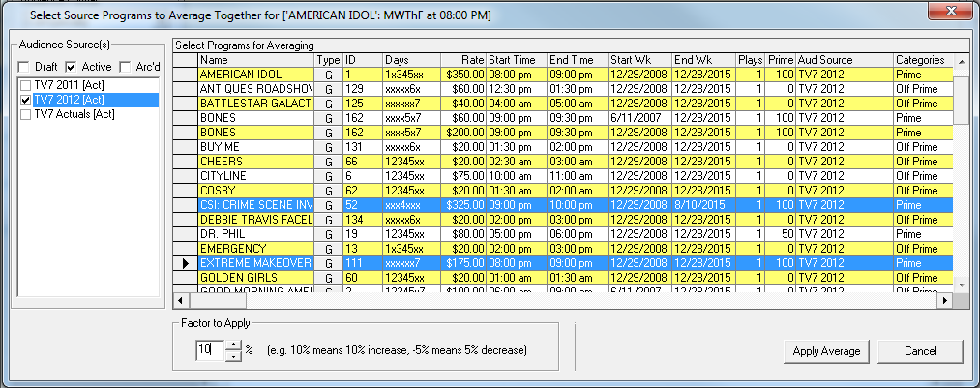The height and width of the screenshot is (388, 980).
Task: Select the DR. PHIL program row
Action: pos(255,234)
